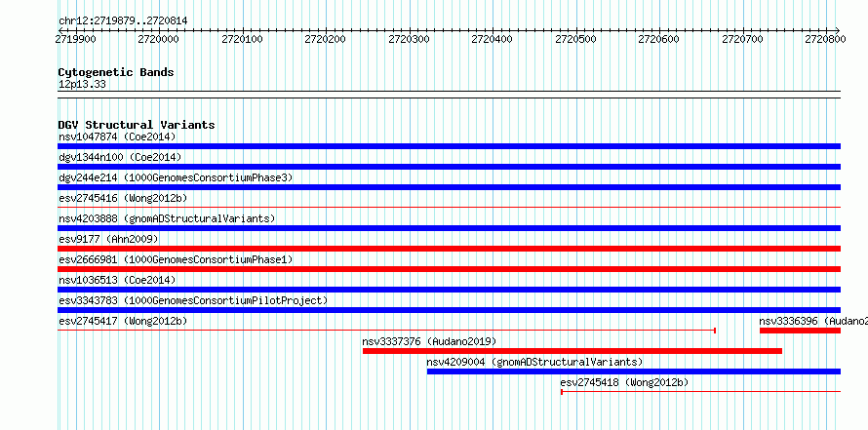This screenshot has height=430, width=868.
Task: Click ruler position 2720800
Action: pos(825,39)
